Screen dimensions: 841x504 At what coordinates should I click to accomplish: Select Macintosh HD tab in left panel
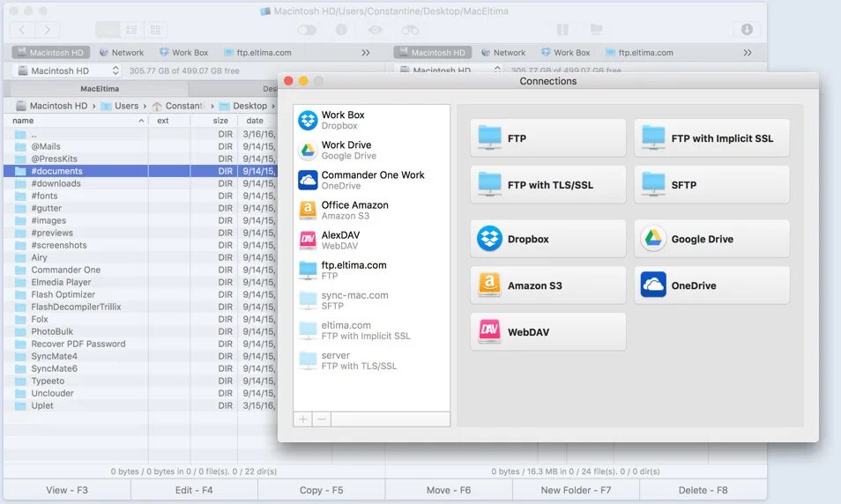tap(50, 53)
